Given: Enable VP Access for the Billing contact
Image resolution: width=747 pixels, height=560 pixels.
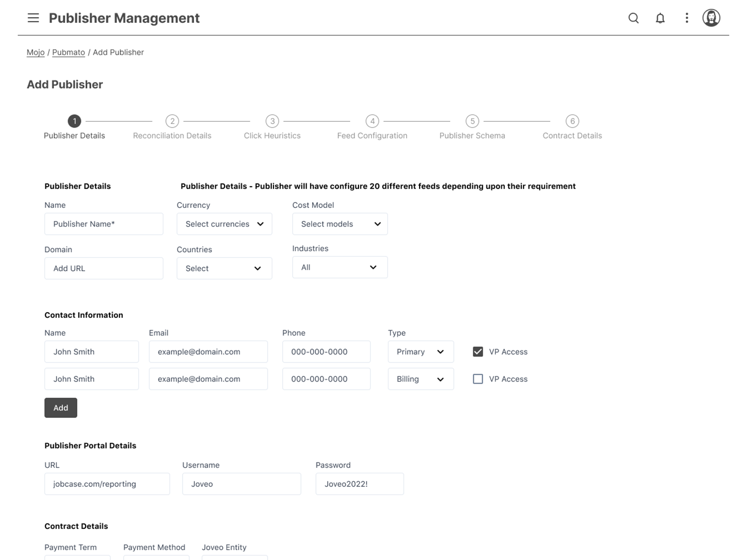Looking at the screenshot, I should 478,379.
